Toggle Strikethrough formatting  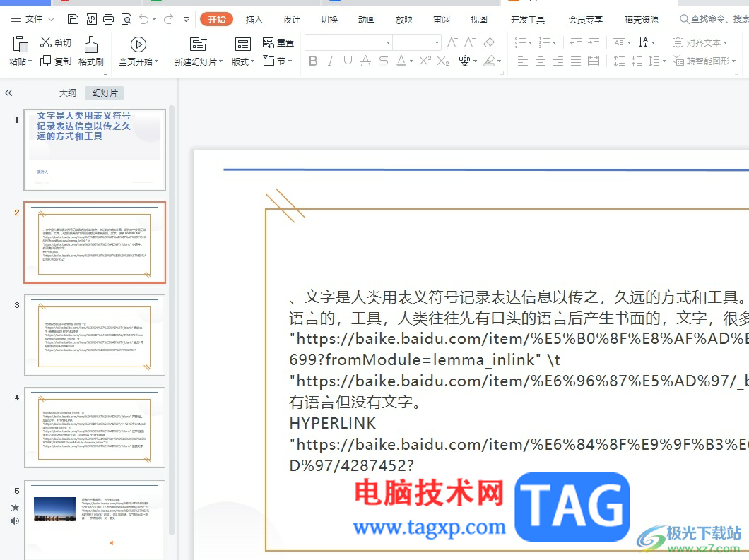(384, 61)
